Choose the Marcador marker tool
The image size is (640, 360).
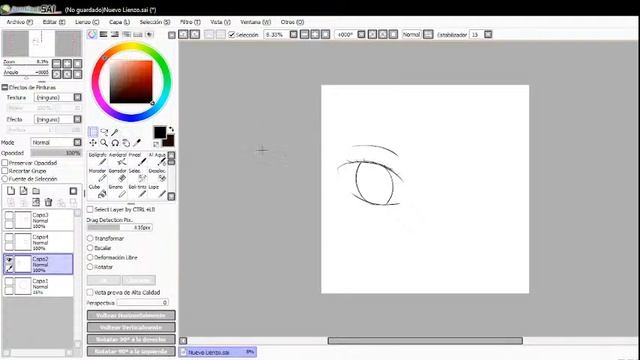[x=98, y=175]
